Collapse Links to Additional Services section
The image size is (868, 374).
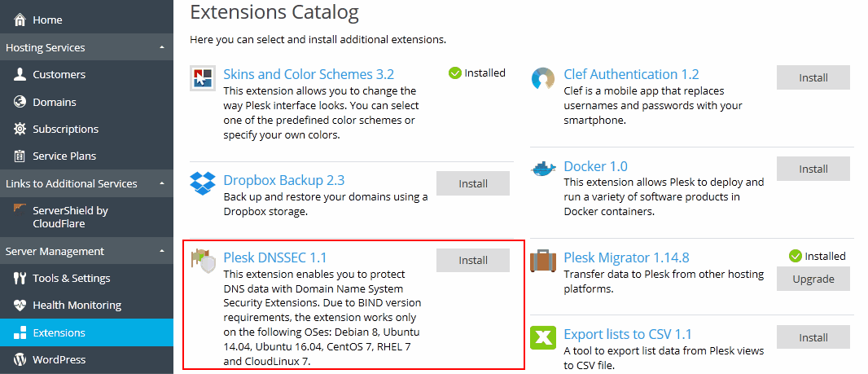161,184
